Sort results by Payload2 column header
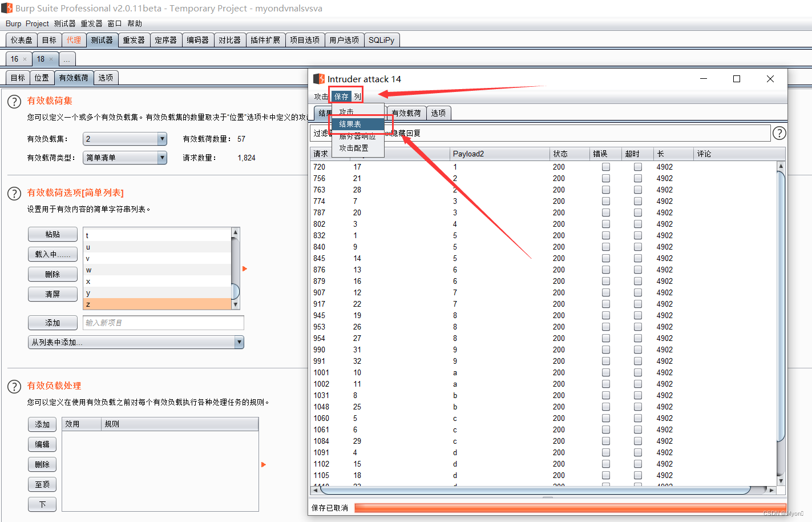This screenshot has width=812, height=522. pos(499,154)
